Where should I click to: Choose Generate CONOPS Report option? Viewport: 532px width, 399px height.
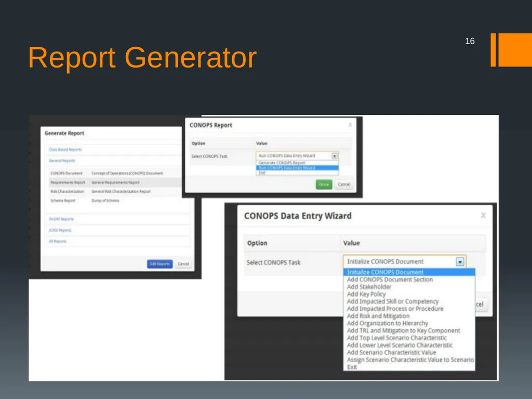pyautogui.click(x=297, y=163)
